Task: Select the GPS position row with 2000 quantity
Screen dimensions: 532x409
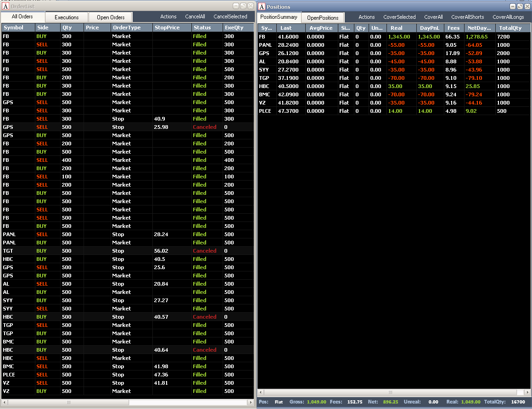Action: coord(394,53)
